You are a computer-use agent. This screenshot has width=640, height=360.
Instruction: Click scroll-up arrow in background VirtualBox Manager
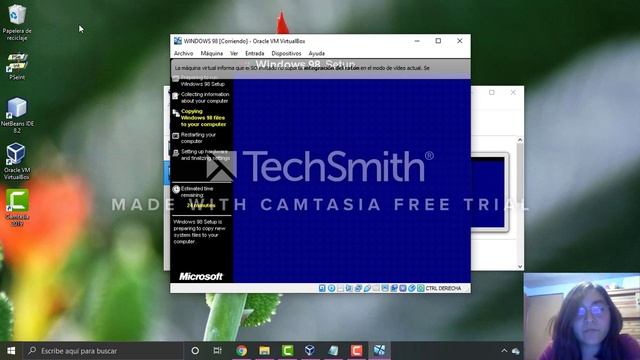tap(520, 140)
